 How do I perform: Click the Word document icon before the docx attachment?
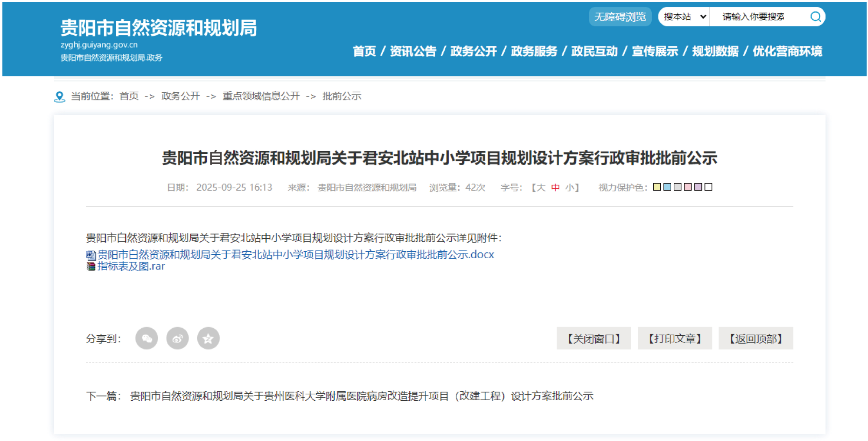click(x=90, y=255)
